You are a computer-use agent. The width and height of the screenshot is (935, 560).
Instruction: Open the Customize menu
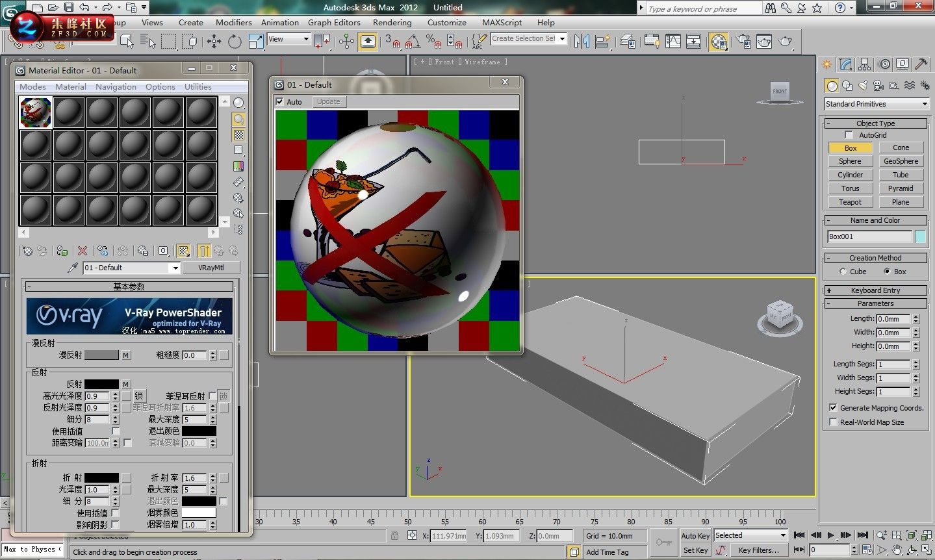click(x=446, y=22)
